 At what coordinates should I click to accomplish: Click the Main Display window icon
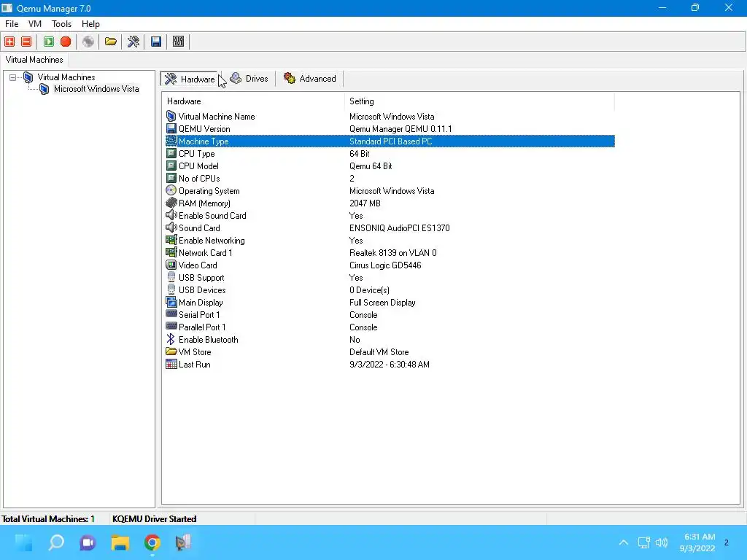click(171, 302)
